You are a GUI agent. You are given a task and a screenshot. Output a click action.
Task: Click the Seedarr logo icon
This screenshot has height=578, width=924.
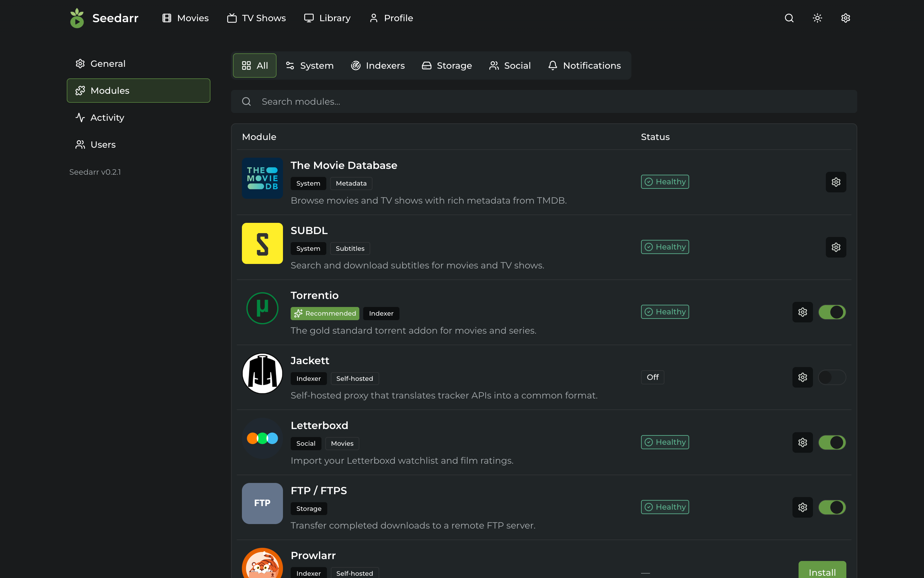77,18
